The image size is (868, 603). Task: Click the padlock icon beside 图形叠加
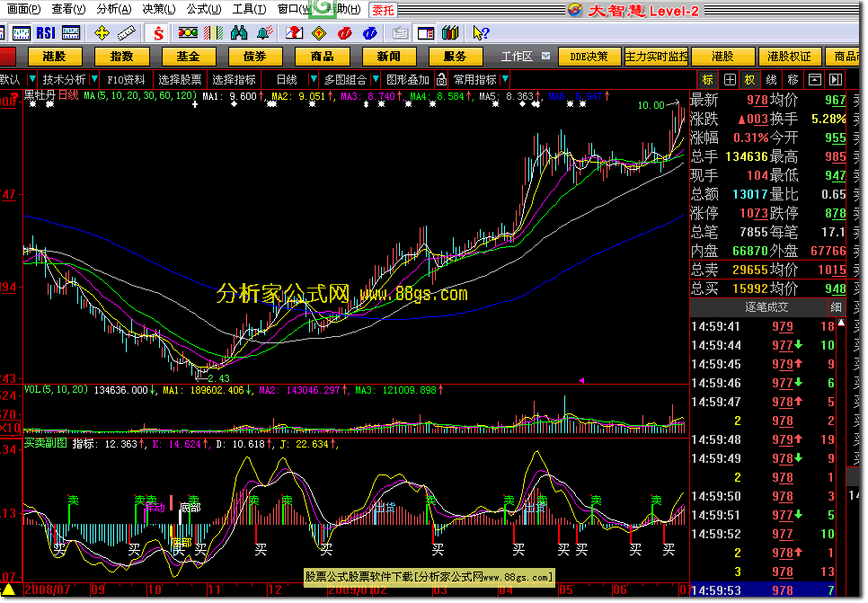441,80
